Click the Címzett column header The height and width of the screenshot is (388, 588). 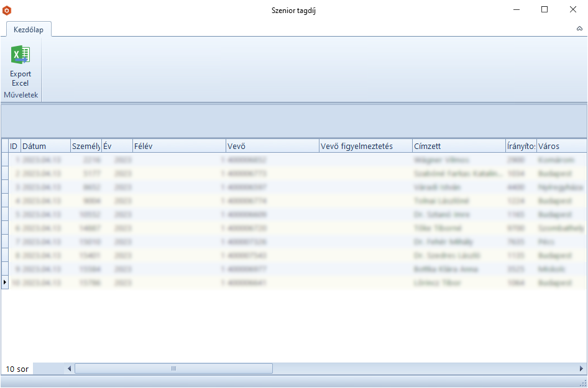[x=458, y=147]
